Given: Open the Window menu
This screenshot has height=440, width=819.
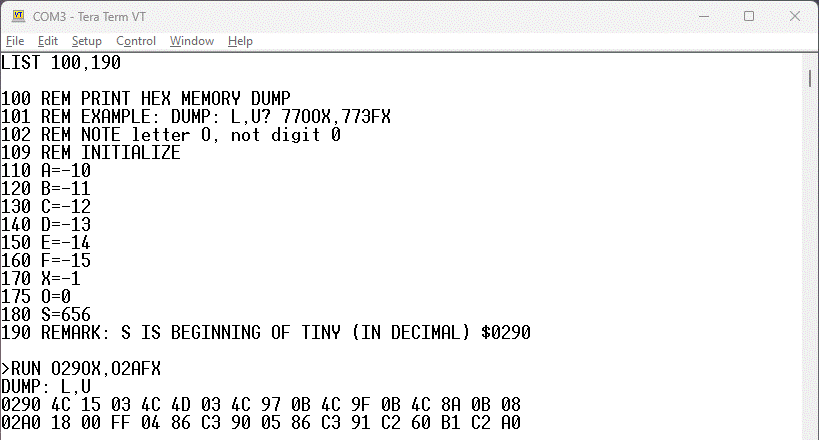Looking at the screenshot, I should pos(191,41).
